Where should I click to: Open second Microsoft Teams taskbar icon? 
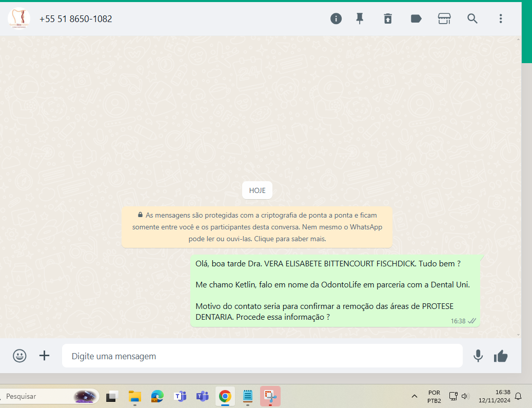tap(203, 396)
